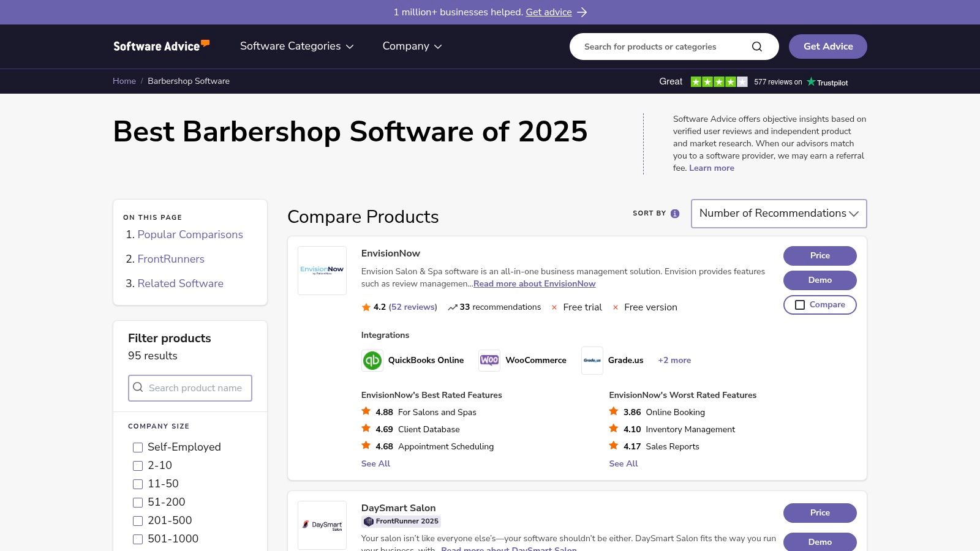Click the star beside Client Database
This screenshot has height=551, width=980.
coord(366,429)
